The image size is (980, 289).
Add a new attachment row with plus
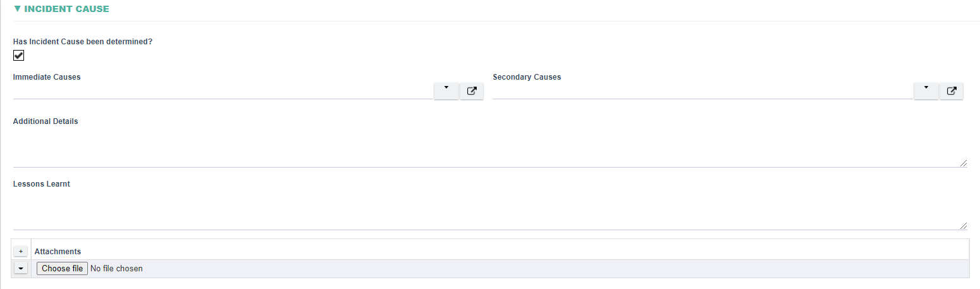[21, 251]
